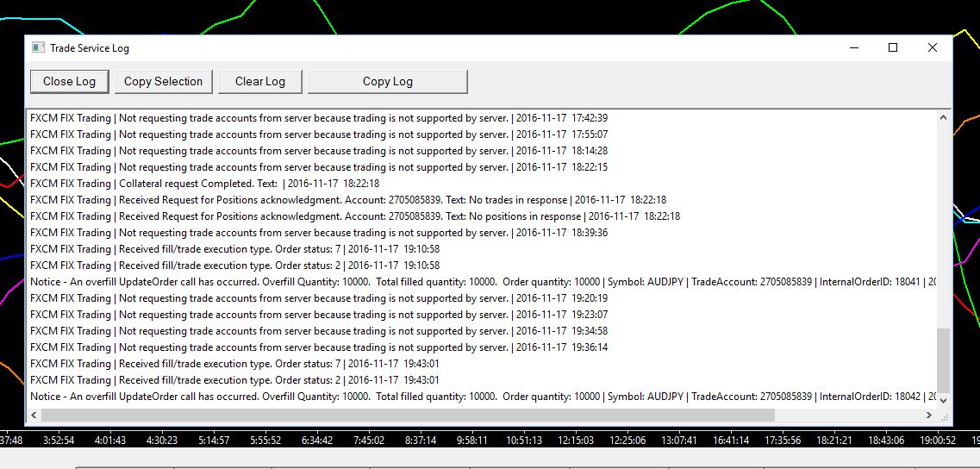Click chart time label 12:25:06

[x=627, y=441]
